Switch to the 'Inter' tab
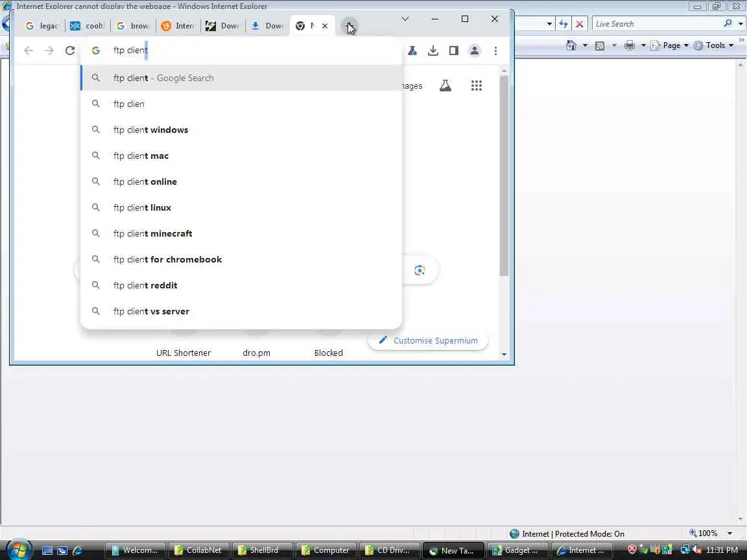The width and height of the screenshot is (747, 560). coord(178,26)
